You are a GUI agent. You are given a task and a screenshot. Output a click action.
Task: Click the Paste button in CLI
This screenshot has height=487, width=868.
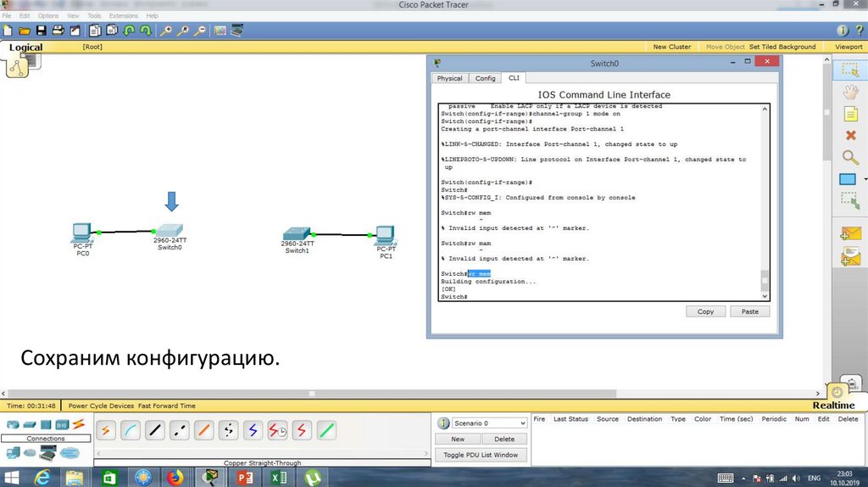click(749, 311)
